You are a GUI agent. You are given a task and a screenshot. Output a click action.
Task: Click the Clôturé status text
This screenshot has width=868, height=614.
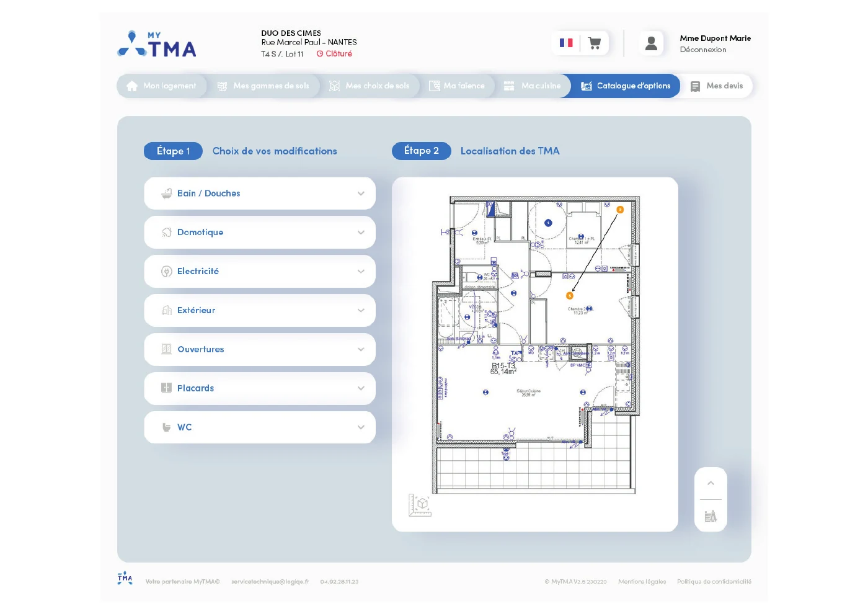tap(339, 54)
